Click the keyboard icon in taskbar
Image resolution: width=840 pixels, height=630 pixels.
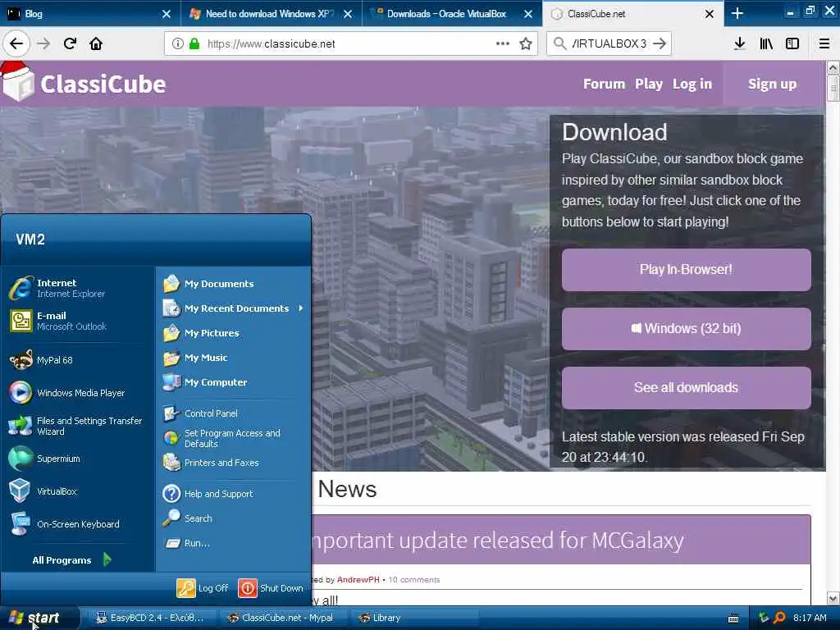tap(733, 619)
